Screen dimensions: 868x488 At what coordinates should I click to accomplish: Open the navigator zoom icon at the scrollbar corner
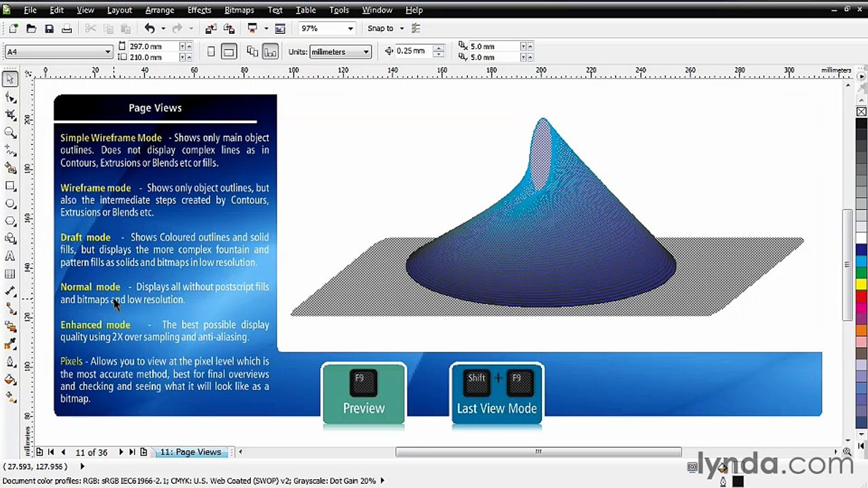pos(847,452)
